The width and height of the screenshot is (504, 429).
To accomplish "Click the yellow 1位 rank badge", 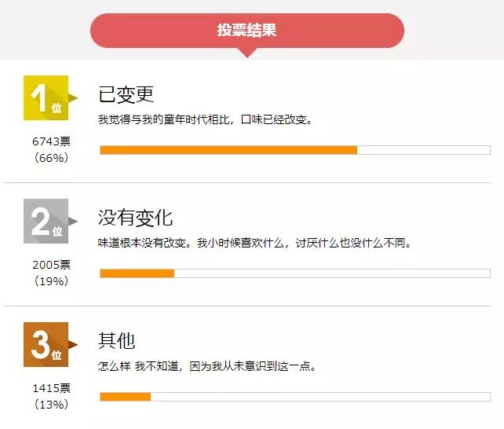I will (x=46, y=98).
